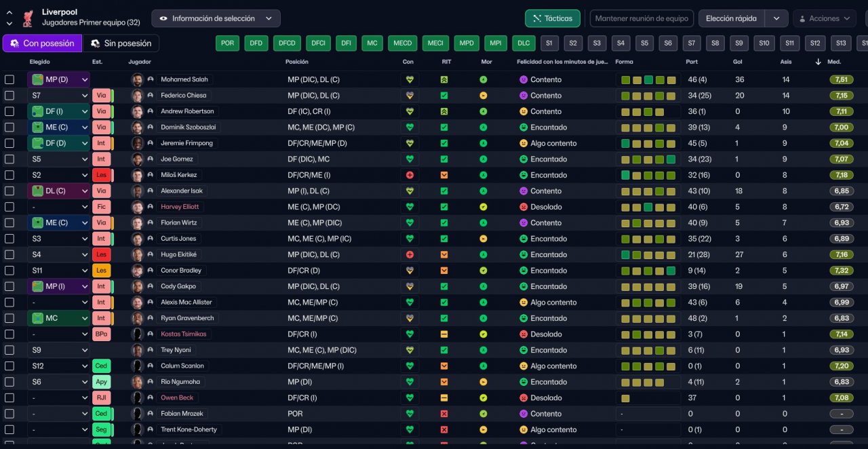Open the Tácticas screen
The width and height of the screenshot is (868, 449).
pyautogui.click(x=553, y=18)
